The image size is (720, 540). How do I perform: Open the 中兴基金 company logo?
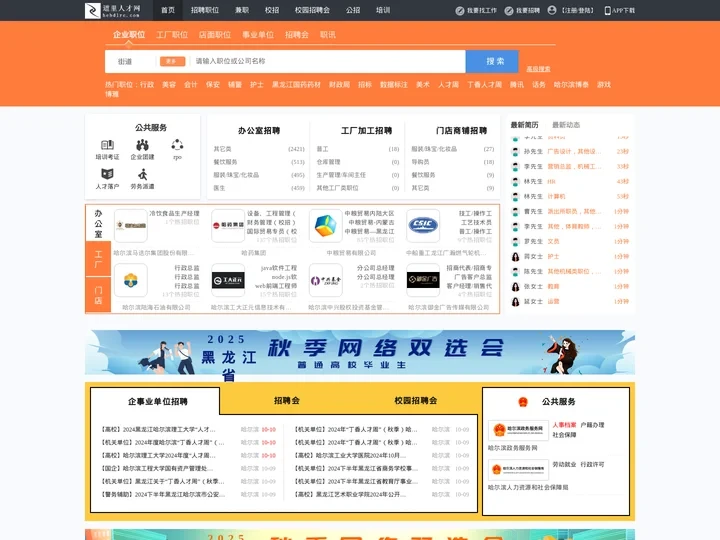coord(326,280)
